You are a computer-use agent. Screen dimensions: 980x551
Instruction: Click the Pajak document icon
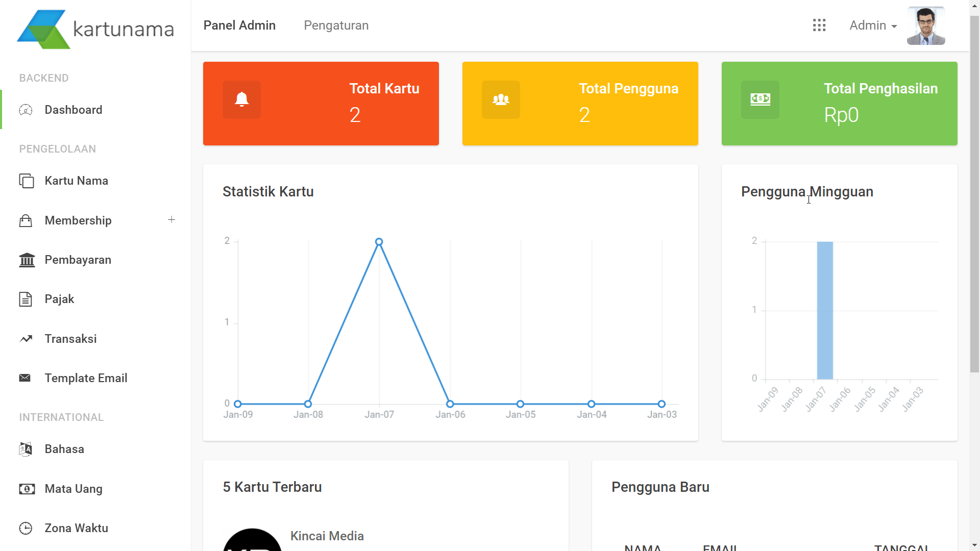click(26, 299)
